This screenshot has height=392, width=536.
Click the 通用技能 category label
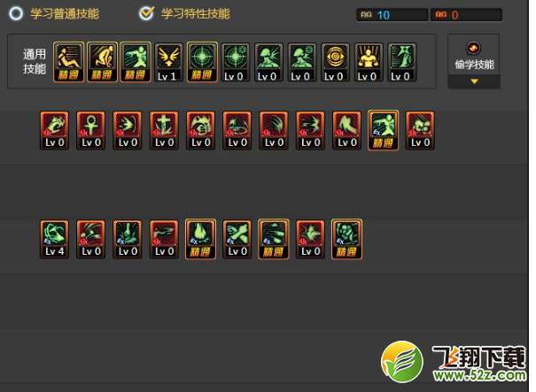pos(35,61)
